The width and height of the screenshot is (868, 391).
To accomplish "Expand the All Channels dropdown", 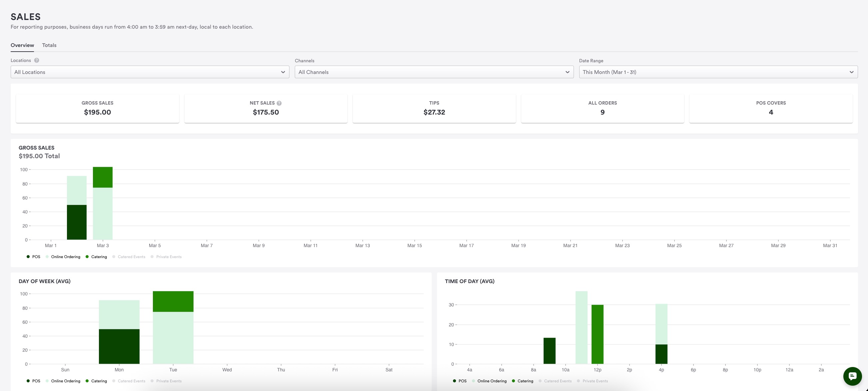I will [434, 72].
